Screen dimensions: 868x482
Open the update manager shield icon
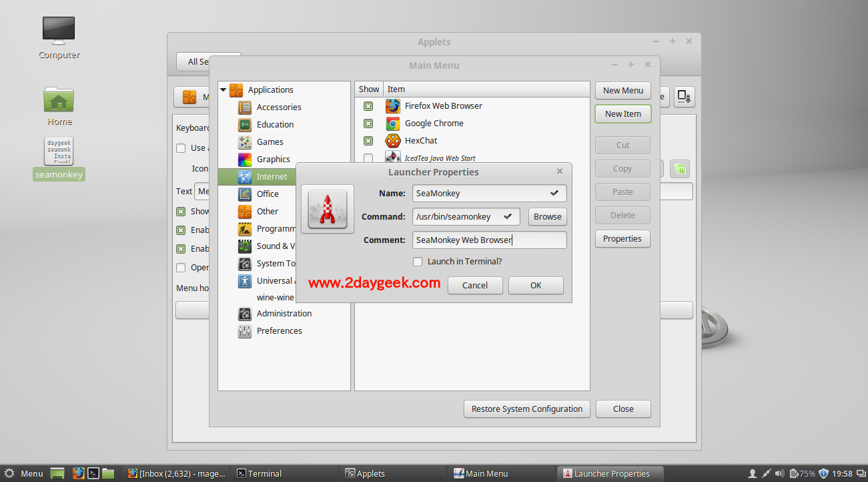[823, 473]
